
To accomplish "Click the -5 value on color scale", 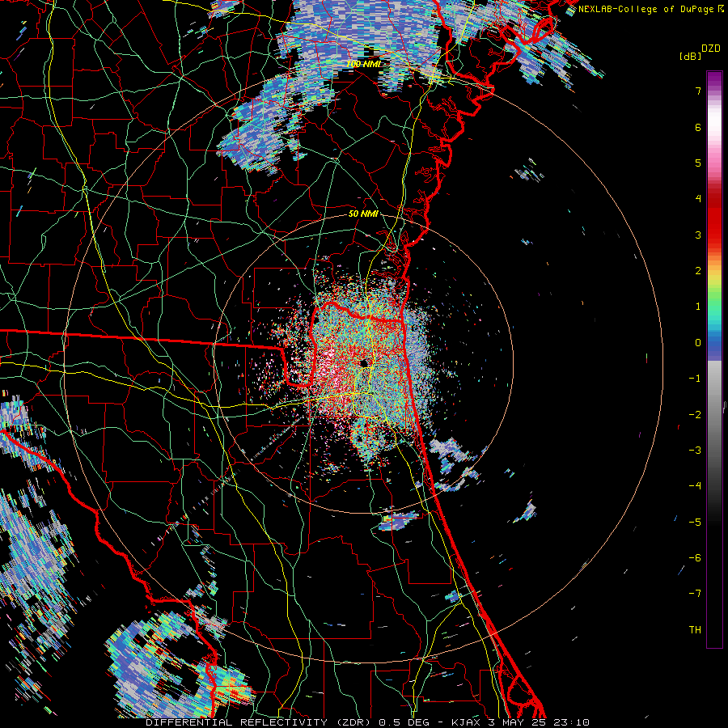I will pos(695,523).
